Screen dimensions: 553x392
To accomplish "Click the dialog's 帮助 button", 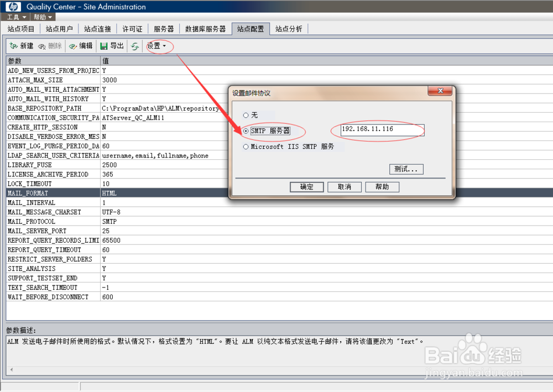I will pyautogui.click(x=382, y=187).
